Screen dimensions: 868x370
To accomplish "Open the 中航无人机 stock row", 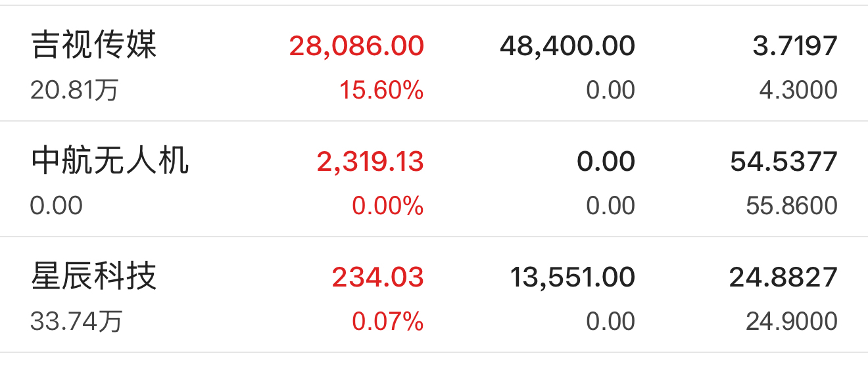I will (434, 179).
